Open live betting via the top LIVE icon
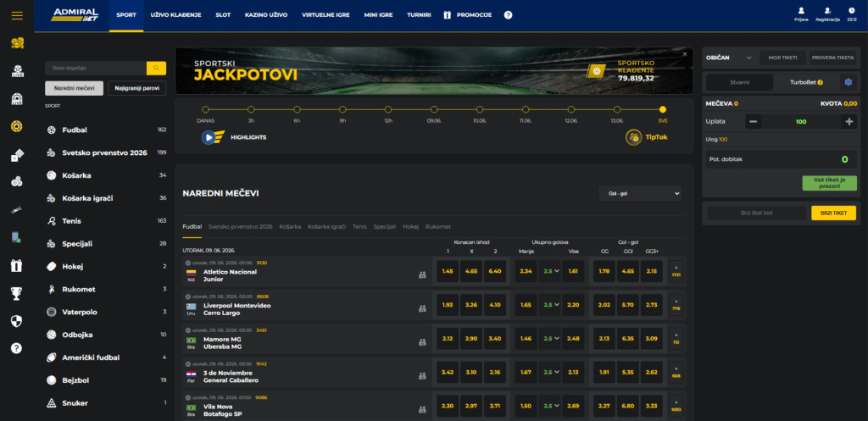Screen dimensions: 868x421 (x=17, y=71)
